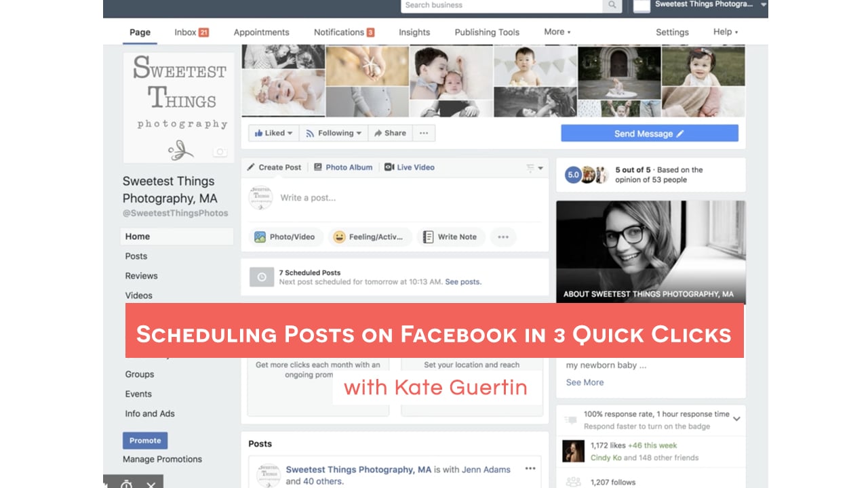Open the Notifications tab
The image size is (868, 488).
[344, 32]
